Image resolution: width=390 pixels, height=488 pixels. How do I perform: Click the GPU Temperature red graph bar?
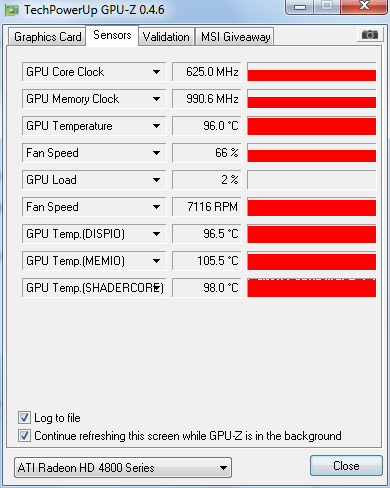pos(312,126)
